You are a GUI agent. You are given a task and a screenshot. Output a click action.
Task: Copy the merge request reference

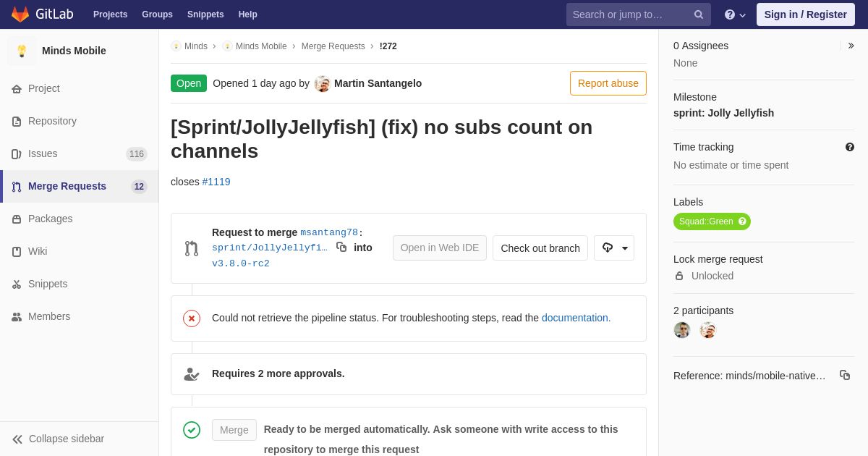(x=844, y=375)
